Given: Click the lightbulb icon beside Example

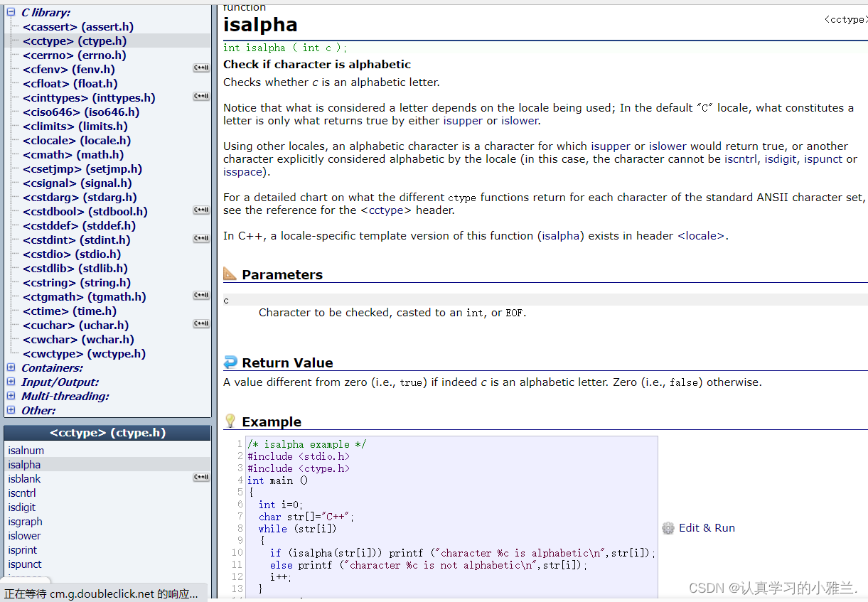Looking at the screenshot, I should click(230, 421).
